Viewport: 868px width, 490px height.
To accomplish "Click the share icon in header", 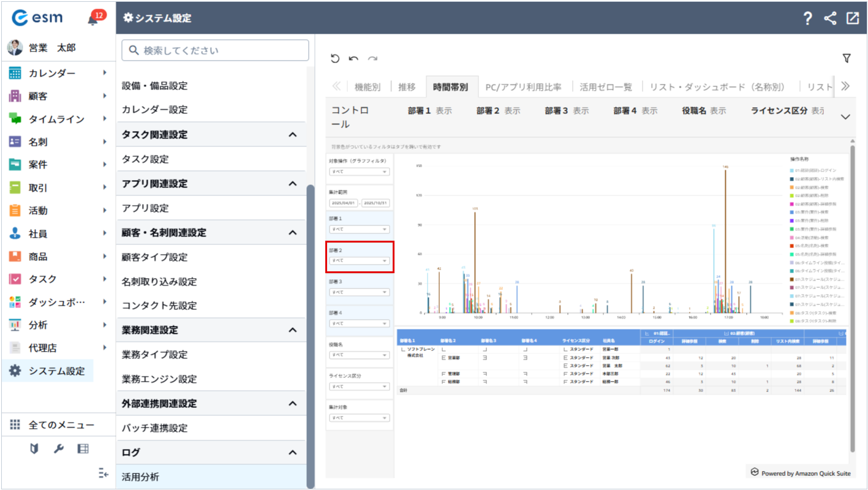I will 830,18.
